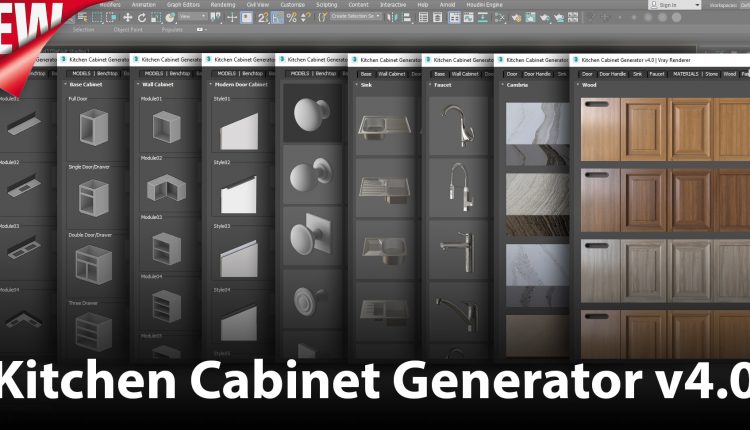Select the top Cambria marble stone thumbnail
750x430 pixels.
click(530, 125)
